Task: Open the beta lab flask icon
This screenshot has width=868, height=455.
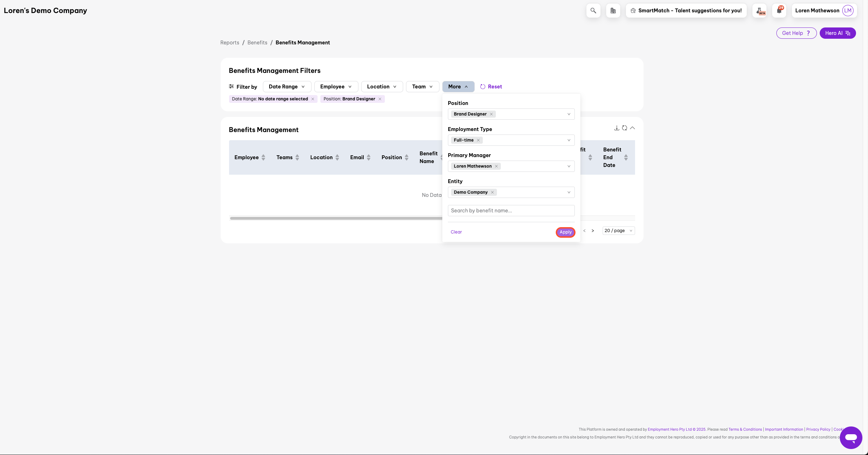Action: (759, 11)
